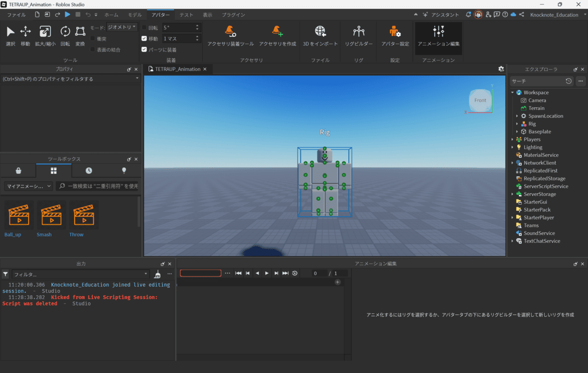Click the Front face of the view cube
The height and width of the screenshot is (373, 588).
480,100
